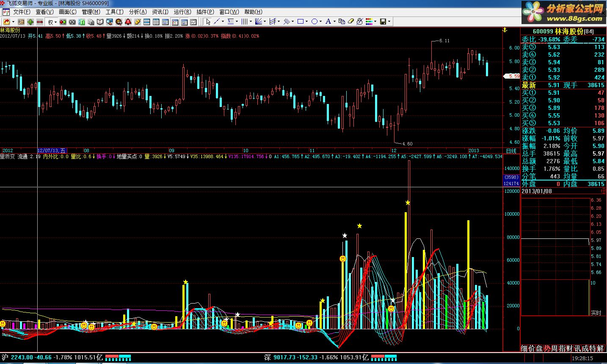Screen dimensions: 607x364
Task: Click the red horizontal double-arrow icon
Action: tap(40, 22)
